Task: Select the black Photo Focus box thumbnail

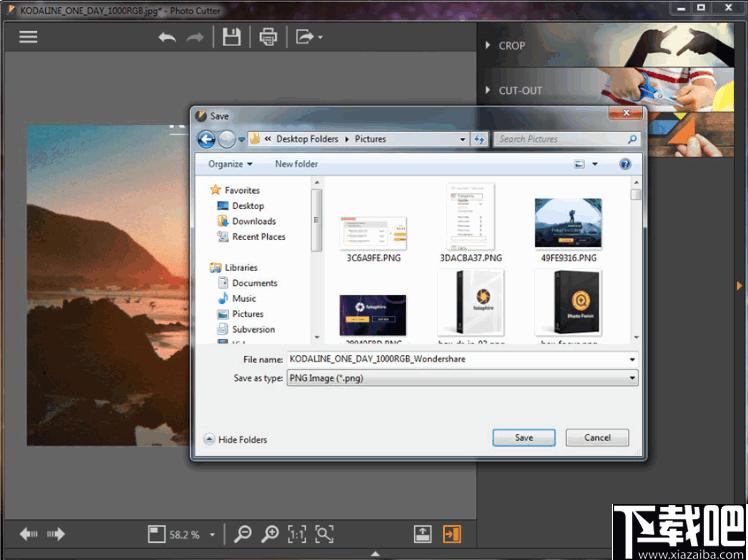Action: [568, 302]
